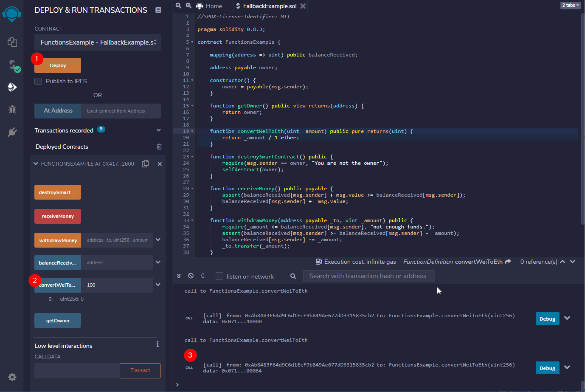
Task: Focus convertWeiToEth input showing 100
Action: pyautogui.click(x=117, y=285)
